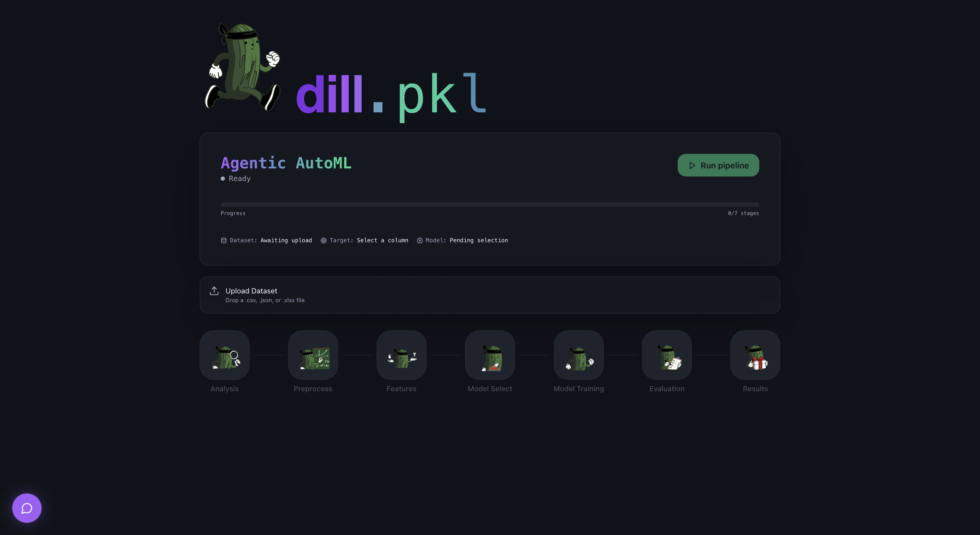
Task: Open the Evaluation clipboard stage icon
Action: 667,355
